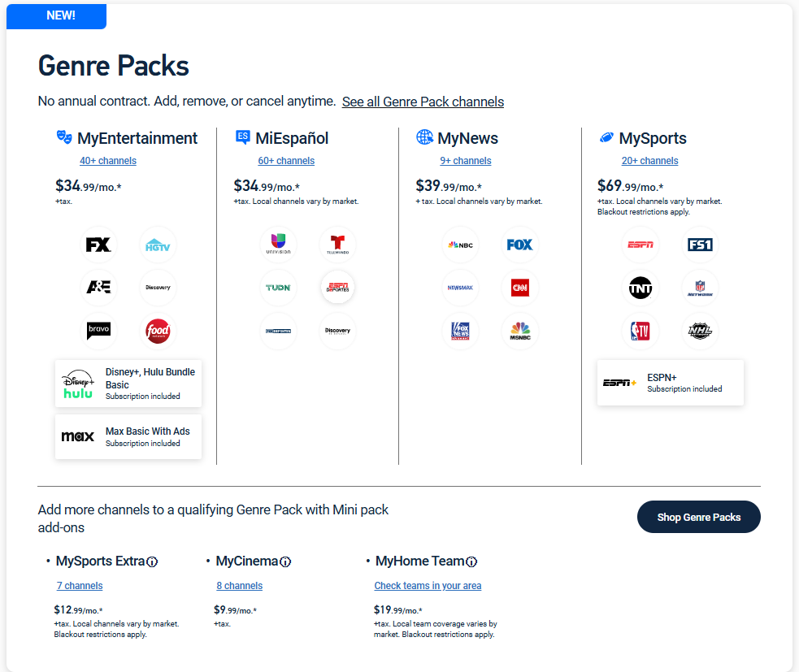799x672 pixels.
Task: View MyEntertainment 40+ channels link
Action: tap(108, 161)
